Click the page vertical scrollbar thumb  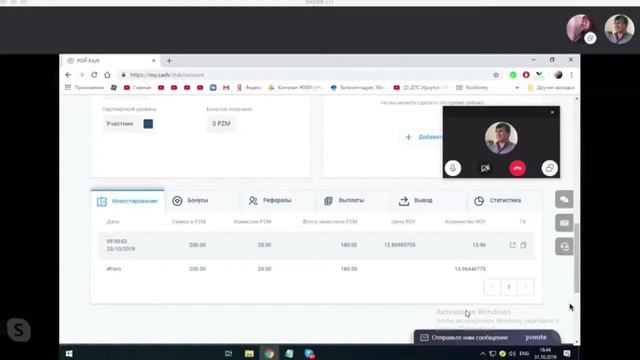coord(576,258)
